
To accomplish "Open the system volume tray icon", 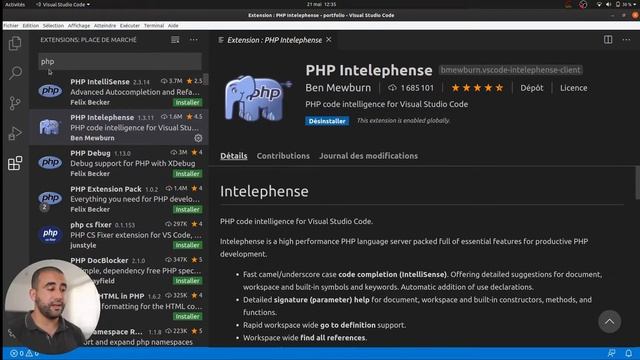I will 608,4.
